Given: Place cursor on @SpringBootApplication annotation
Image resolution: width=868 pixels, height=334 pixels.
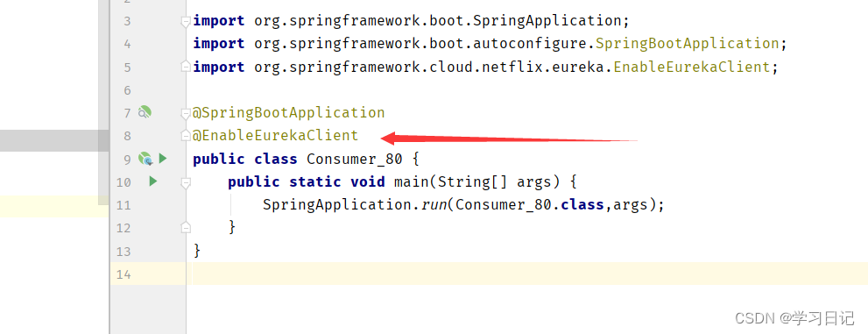Looking at the screenshot, I should tap(288, 113).
